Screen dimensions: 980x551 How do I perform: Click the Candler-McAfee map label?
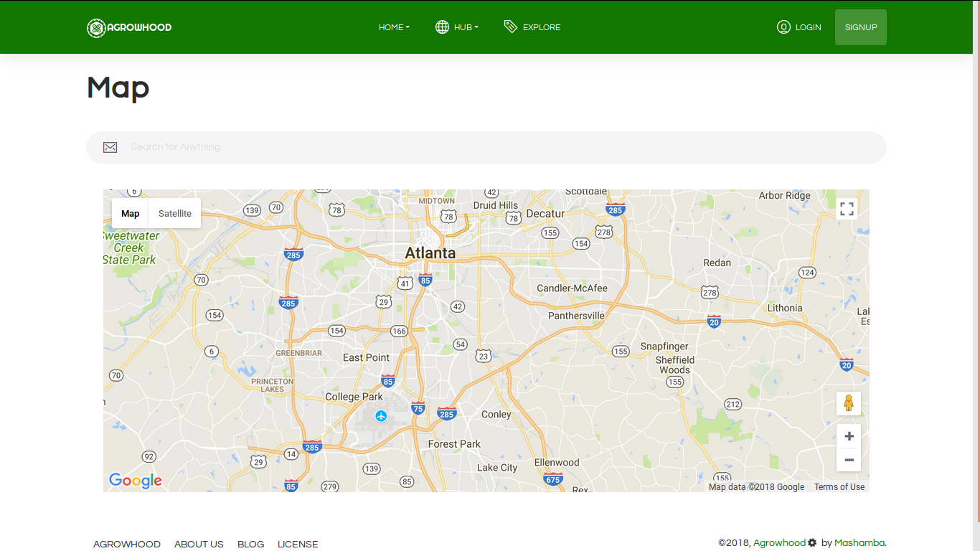(x=572, y=288)
